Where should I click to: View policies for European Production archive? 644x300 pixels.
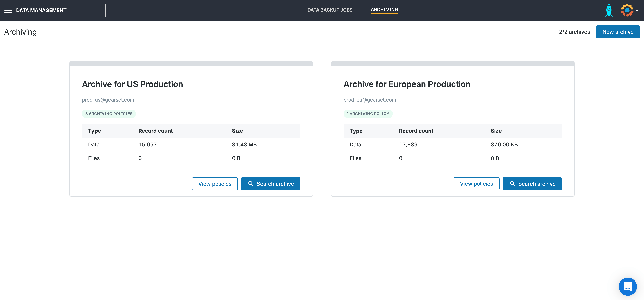(x=476, y=184)
